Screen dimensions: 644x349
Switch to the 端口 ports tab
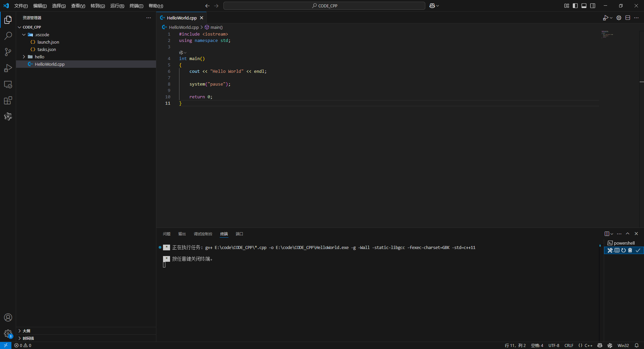tap(239, 234)
